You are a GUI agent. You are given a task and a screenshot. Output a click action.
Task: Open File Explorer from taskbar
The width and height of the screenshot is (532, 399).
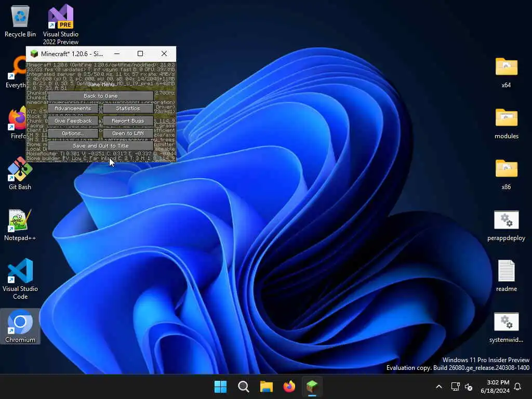[267, 387]
